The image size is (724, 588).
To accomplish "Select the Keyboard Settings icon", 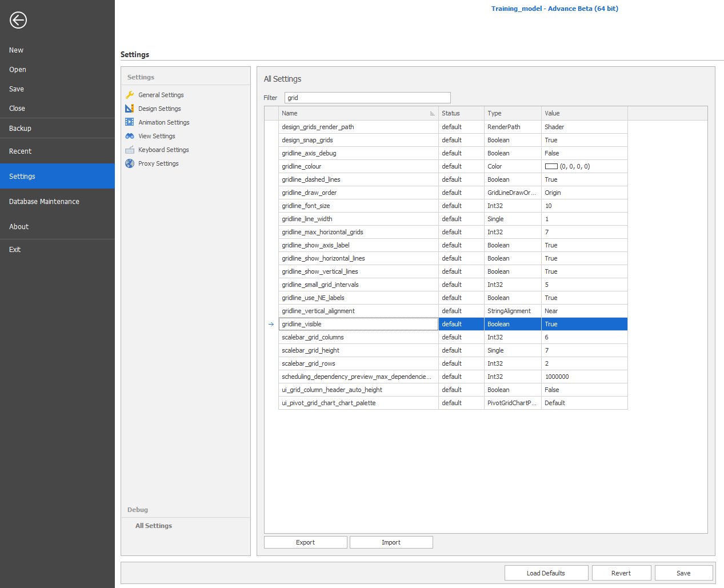I will click(x=130, y=150).
